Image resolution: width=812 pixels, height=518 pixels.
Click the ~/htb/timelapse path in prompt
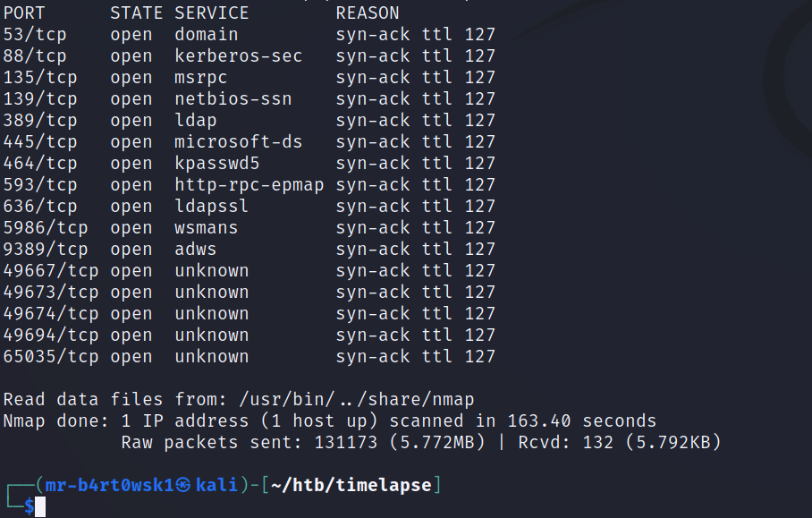point(351,485)
